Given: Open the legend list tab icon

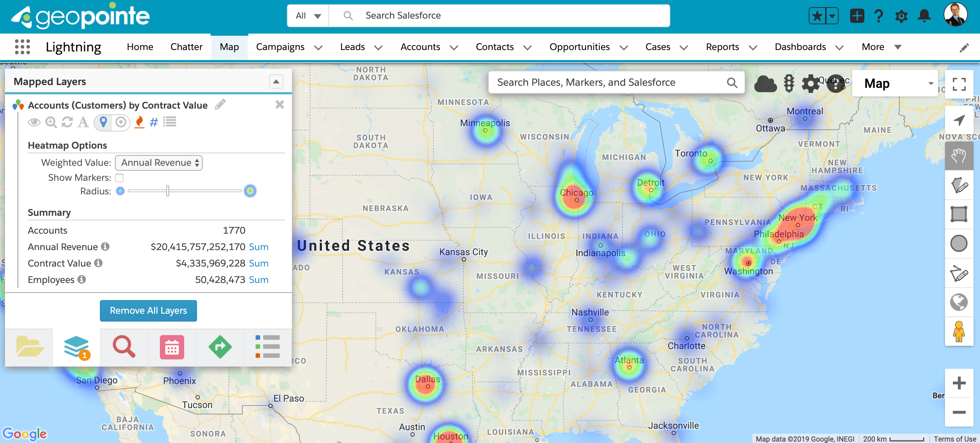Looking at the screenshot, I should click(267, 347).
